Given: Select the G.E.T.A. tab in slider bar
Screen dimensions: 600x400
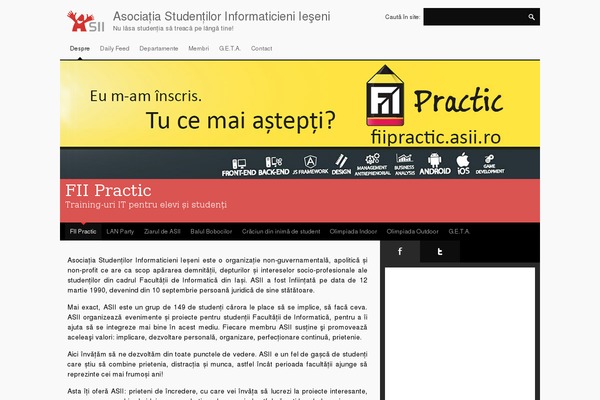Looking at the screenshot, I should click(x=459, y=232).
